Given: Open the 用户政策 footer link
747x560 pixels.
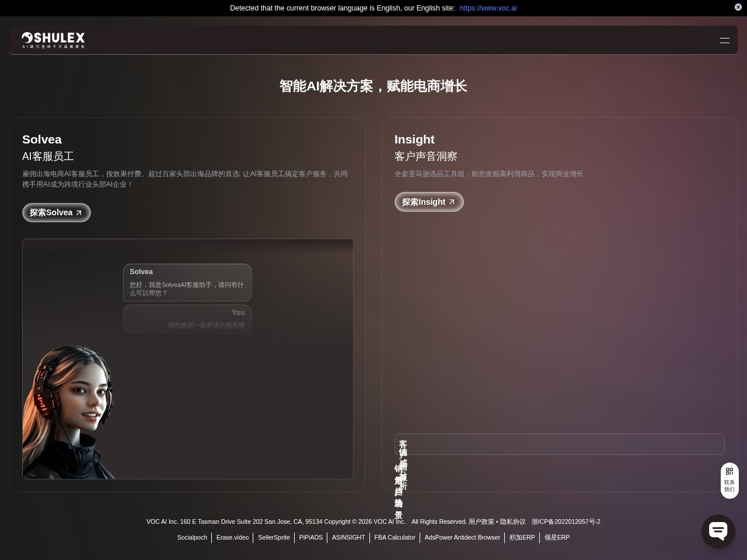Looking at the screenshot, I should tap(481, 521).
